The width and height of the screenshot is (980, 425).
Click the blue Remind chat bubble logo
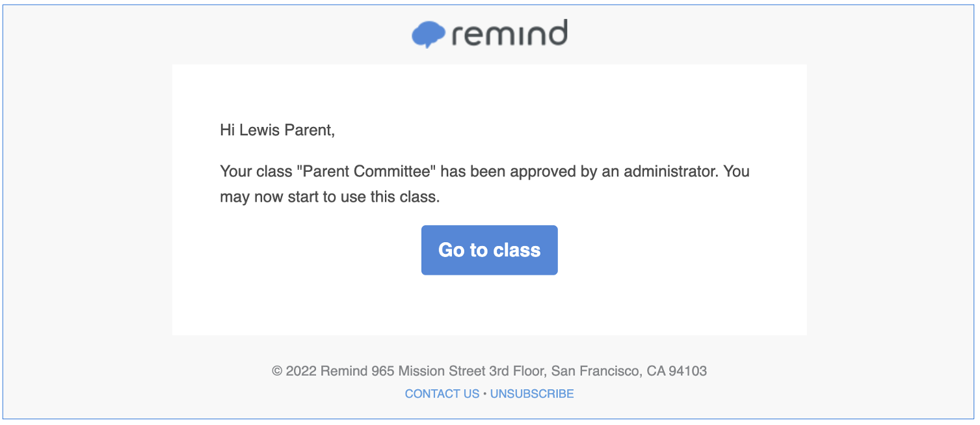pos(428,34)
